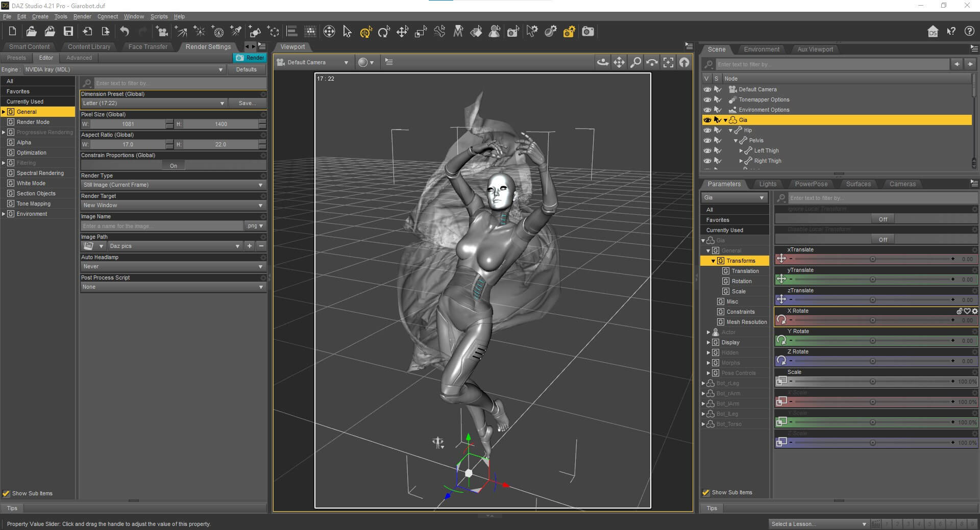Select the ActivePose bone tool
Image resolution: width=980 pixels, height=530 pixels.
[x=439, y=32]
